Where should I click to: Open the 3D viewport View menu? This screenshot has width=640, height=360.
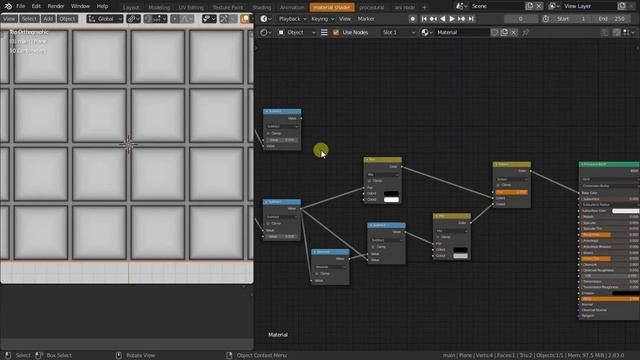pos(9,19)
